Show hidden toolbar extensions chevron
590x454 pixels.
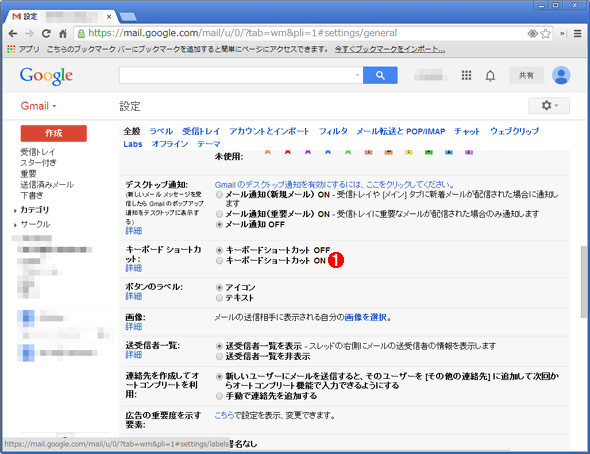click(x=563, y=33)
